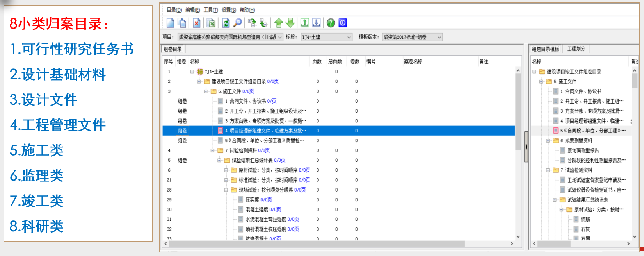
Task: Click the green upload box icon
Action: (x=305, y=23)
